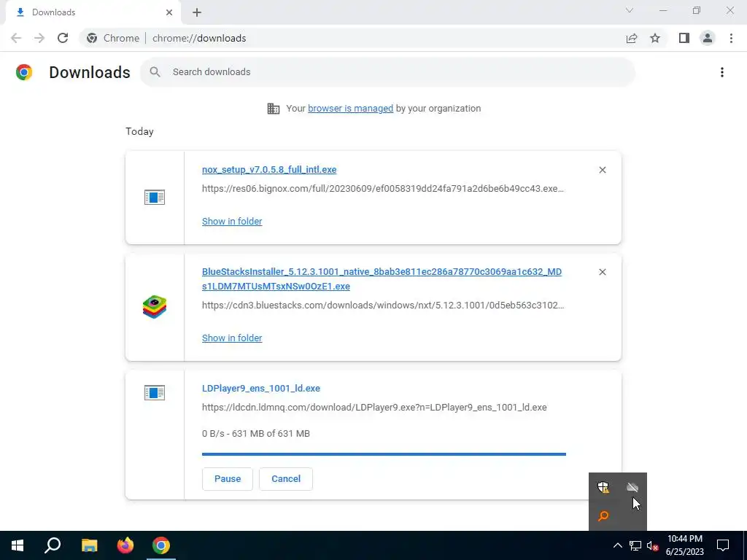Screen dimensions: 747x560
Task: Click the res06.bignox.com source URL
Action: [x=383, y=189]
